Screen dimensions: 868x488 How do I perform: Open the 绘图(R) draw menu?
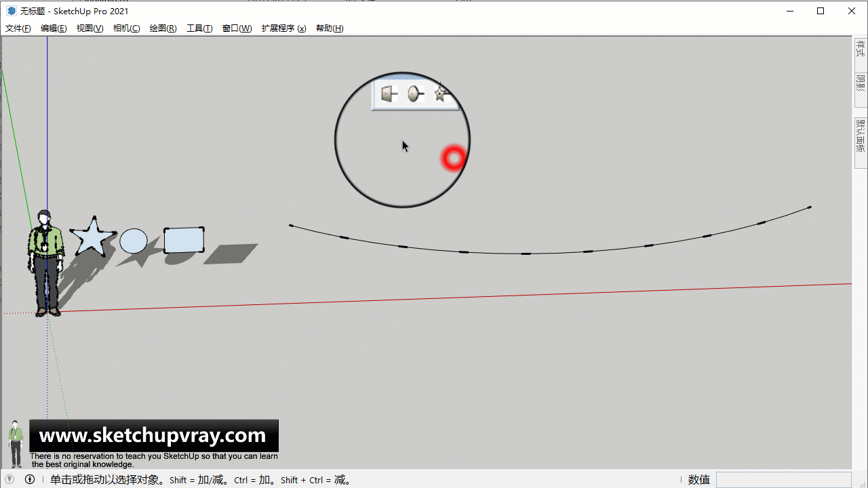[x=163, y=28]
